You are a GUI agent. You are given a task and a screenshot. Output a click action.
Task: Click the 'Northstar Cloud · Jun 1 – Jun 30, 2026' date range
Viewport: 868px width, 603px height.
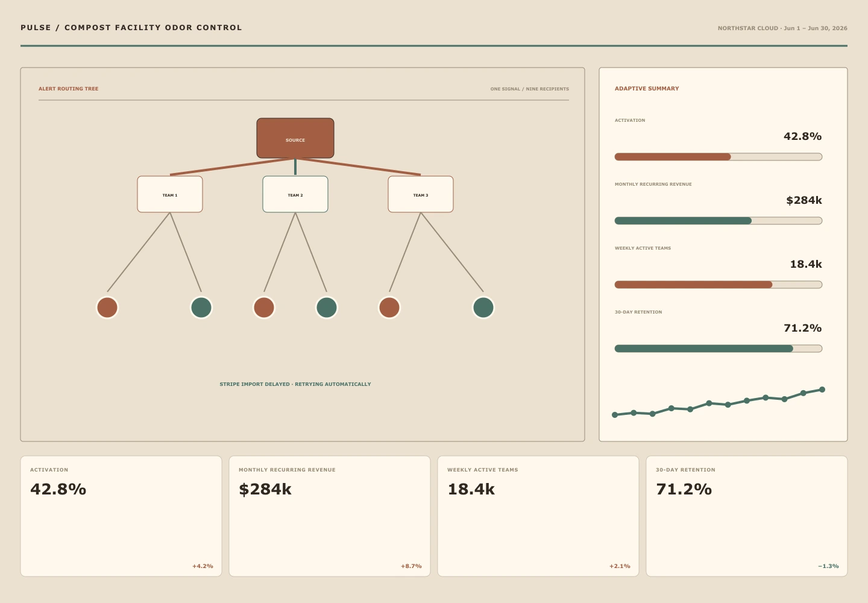pos(782,28)
